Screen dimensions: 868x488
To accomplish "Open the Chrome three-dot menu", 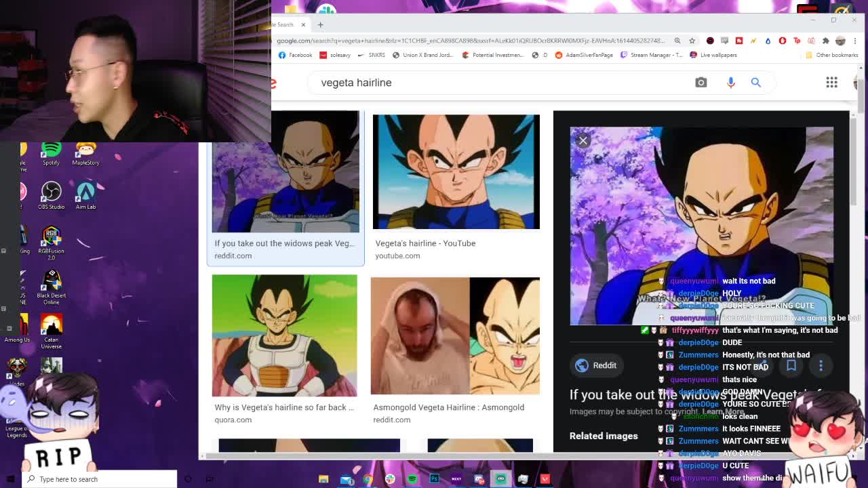I will [854, 41].
